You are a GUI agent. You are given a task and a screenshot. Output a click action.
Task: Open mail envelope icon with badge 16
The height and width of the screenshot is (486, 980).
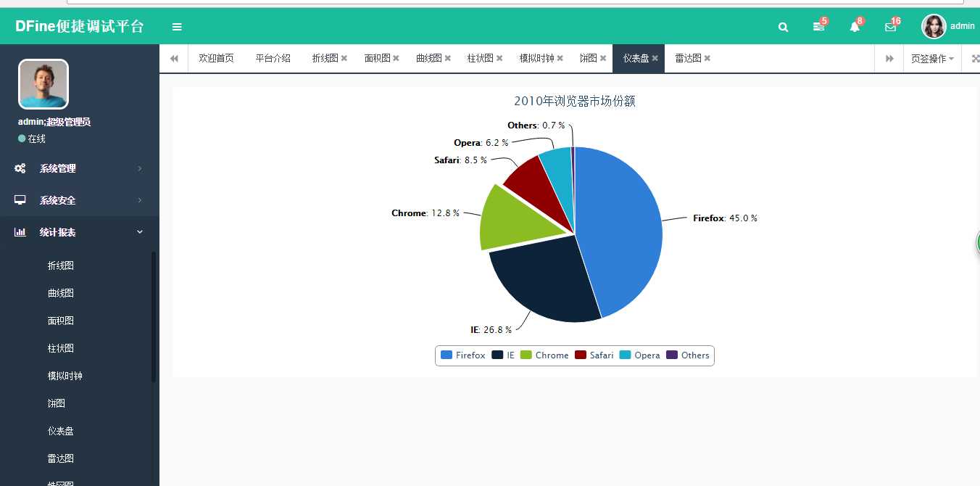point(892,26)
